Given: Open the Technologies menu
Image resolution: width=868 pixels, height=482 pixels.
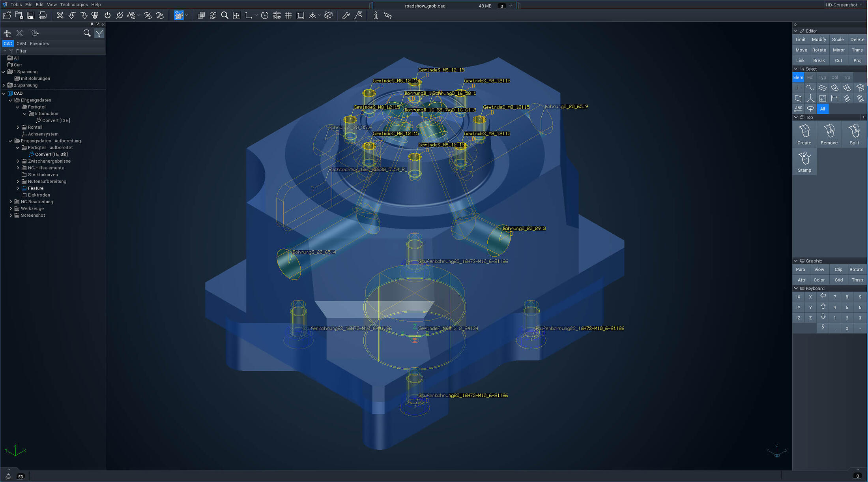Looking at the screenshot, I should coord(74,5).
